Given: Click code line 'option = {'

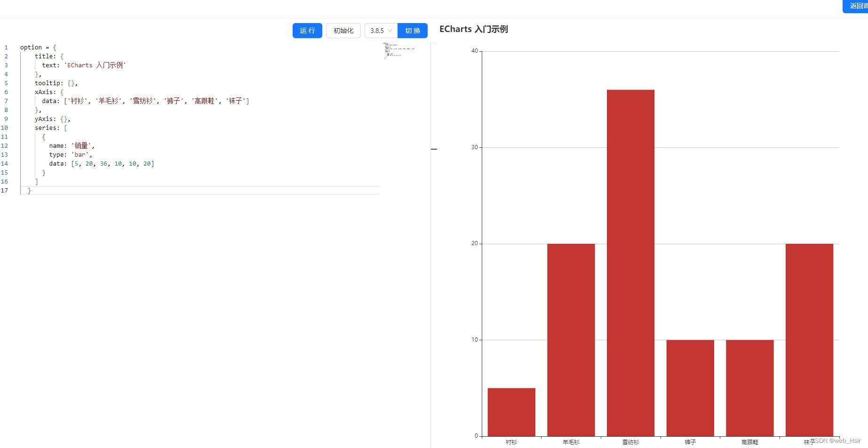Looking at the screenshot, I should (x=38, y=47).
